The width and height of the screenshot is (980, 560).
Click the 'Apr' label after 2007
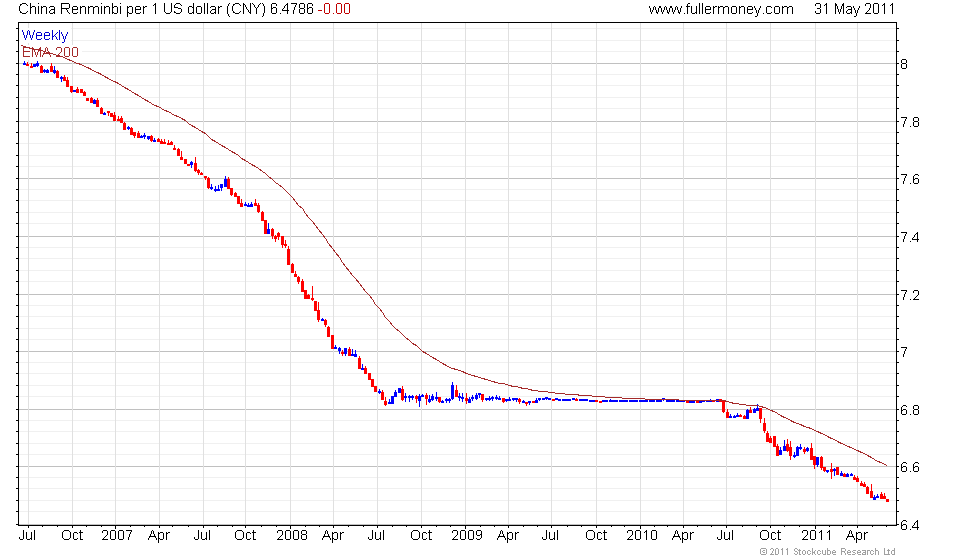[159, 536]
